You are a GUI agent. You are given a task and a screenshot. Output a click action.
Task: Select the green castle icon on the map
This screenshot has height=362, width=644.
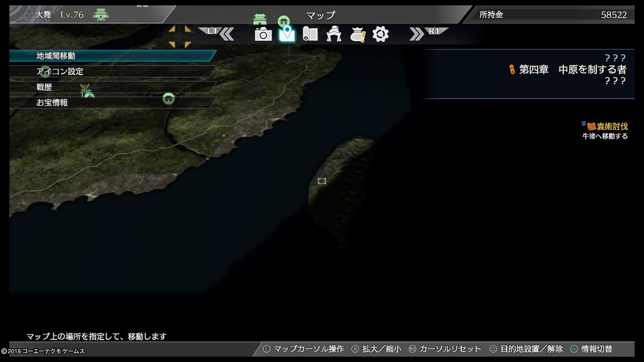260,20
